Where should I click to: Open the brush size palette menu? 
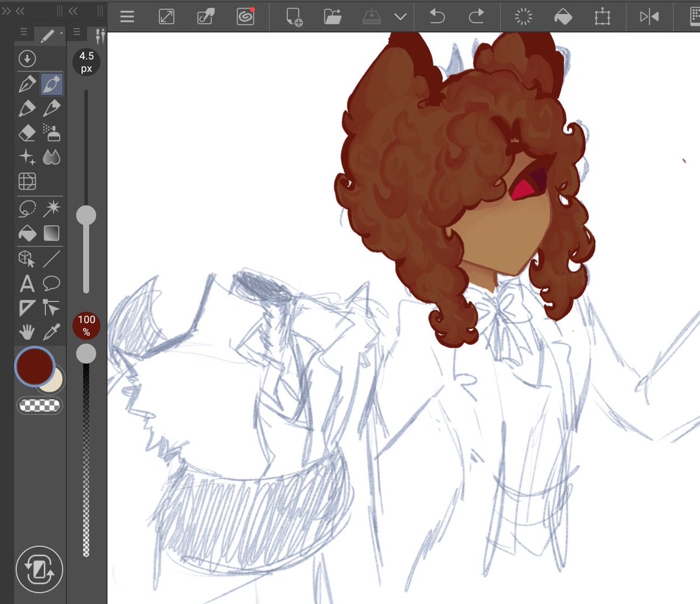coord(76,33)
